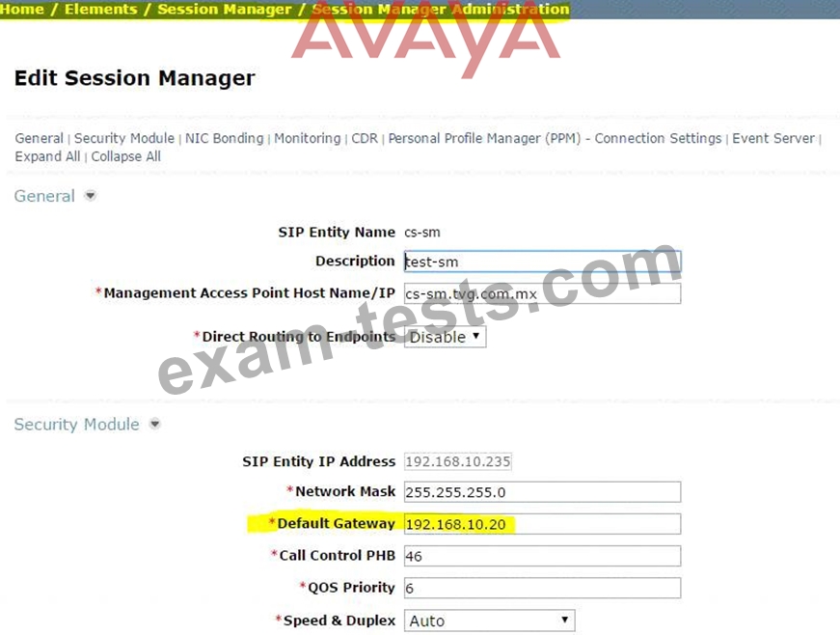
Task: Click the Network Mask label
Action: click(x=345, y=491)
